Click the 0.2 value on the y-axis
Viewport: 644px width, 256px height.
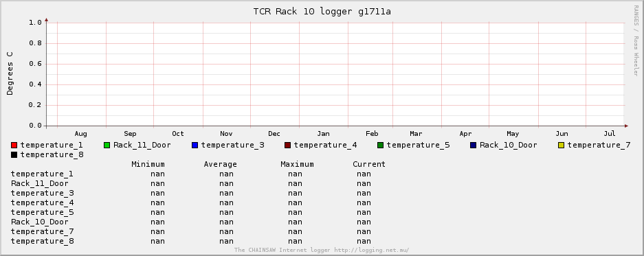click(35, 104)
